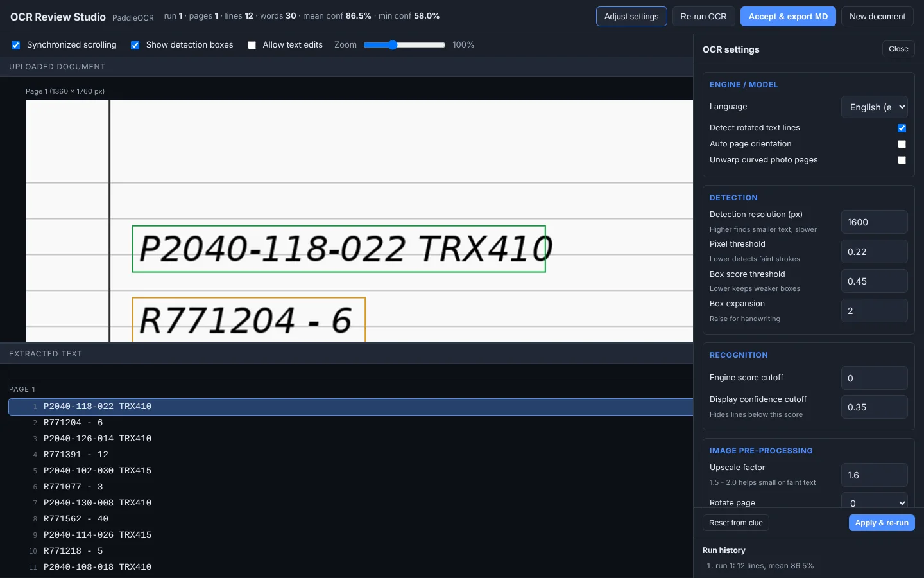Screen dimensions: 924x578
Task: Edit Display confidence cutoff field
Action: click(875, 407)
